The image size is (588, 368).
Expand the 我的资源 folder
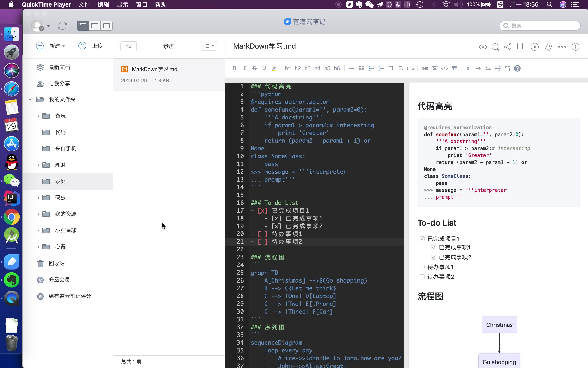click(38, 214)
